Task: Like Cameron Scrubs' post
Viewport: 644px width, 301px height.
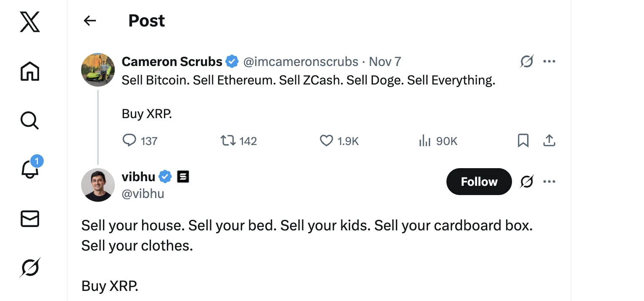Action: pyautogui.click(x=326, y=141)
